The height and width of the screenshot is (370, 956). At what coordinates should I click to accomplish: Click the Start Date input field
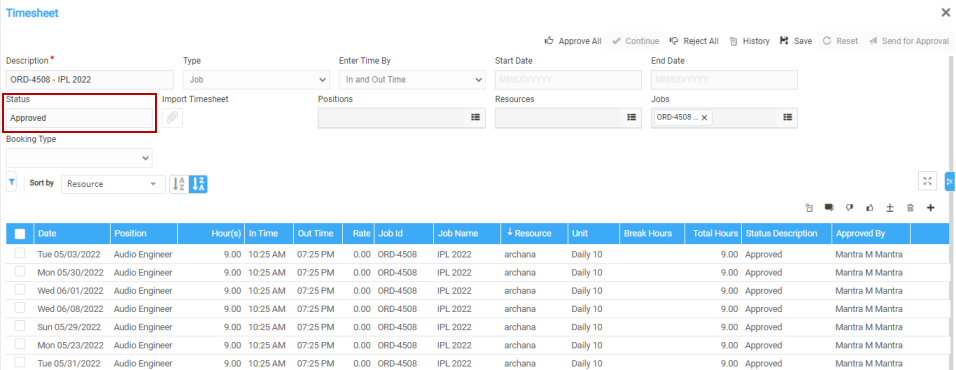point(568,80)
